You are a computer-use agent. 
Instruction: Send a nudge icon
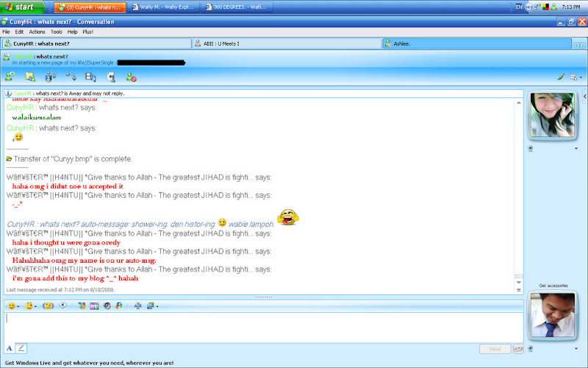(48, 306)
